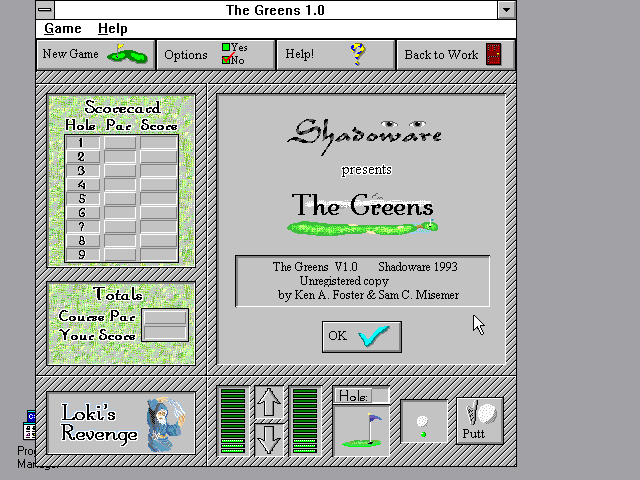This screenshot has width=640, height=480.
Task: Click the golf ball preview icon
Action: [423, 421]
